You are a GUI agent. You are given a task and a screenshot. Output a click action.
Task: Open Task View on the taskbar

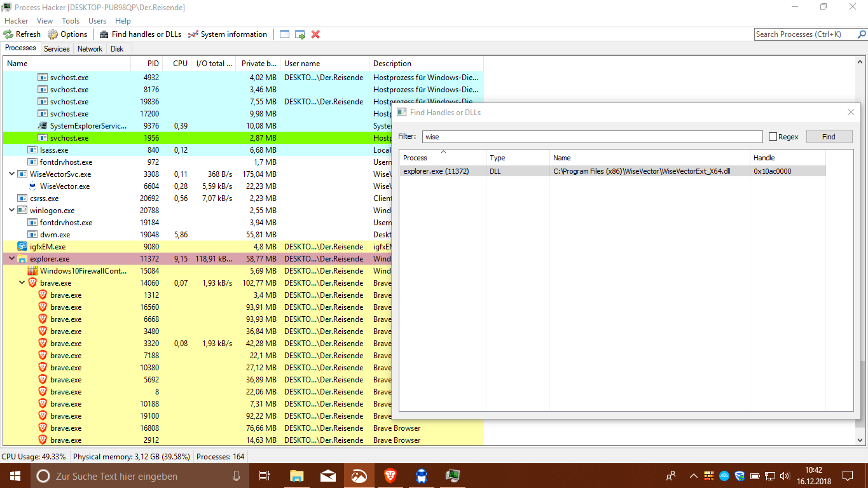(265, 476)
